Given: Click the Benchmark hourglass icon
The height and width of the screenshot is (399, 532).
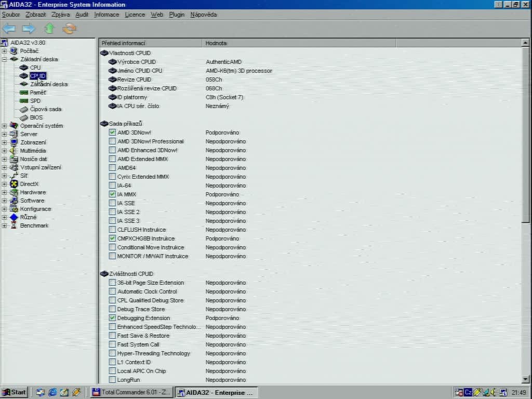Looking at the screenshot, I should coord(14,225).
